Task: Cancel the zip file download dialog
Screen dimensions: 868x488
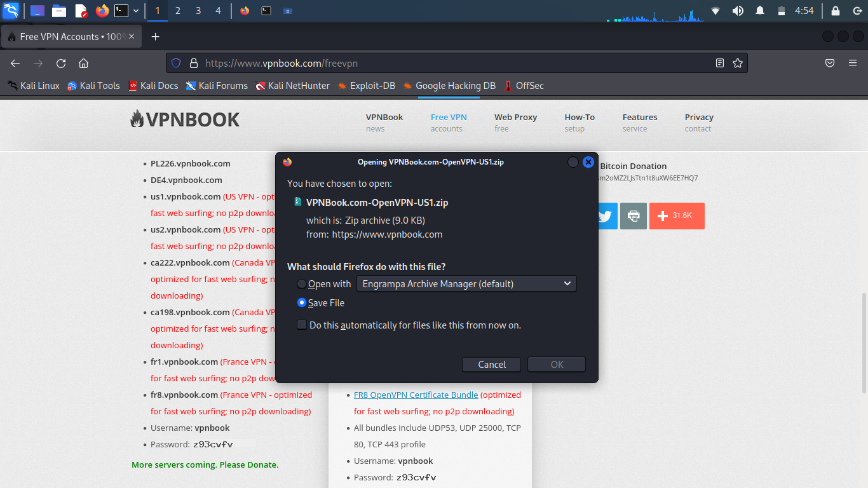Action: (491, 364)
